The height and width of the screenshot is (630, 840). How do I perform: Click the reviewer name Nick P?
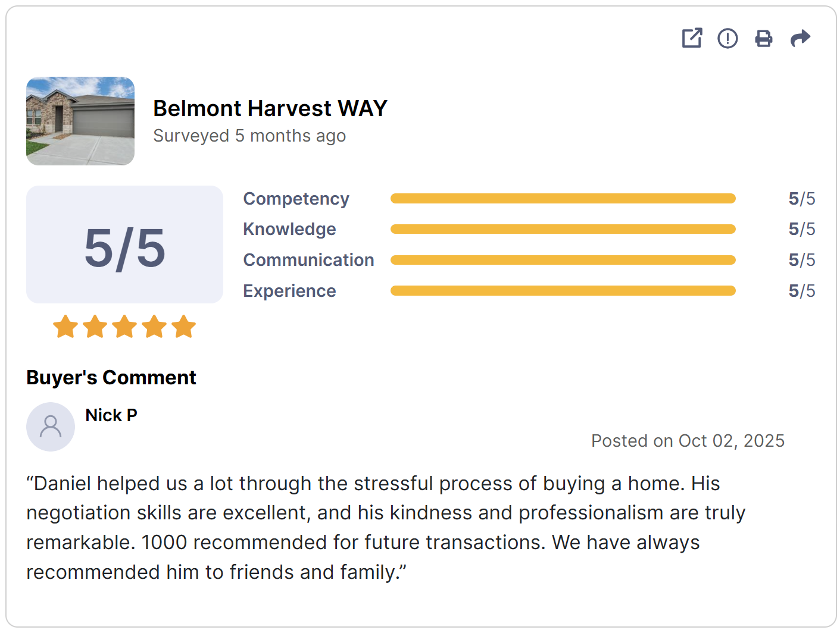click(x=111, y=415)
